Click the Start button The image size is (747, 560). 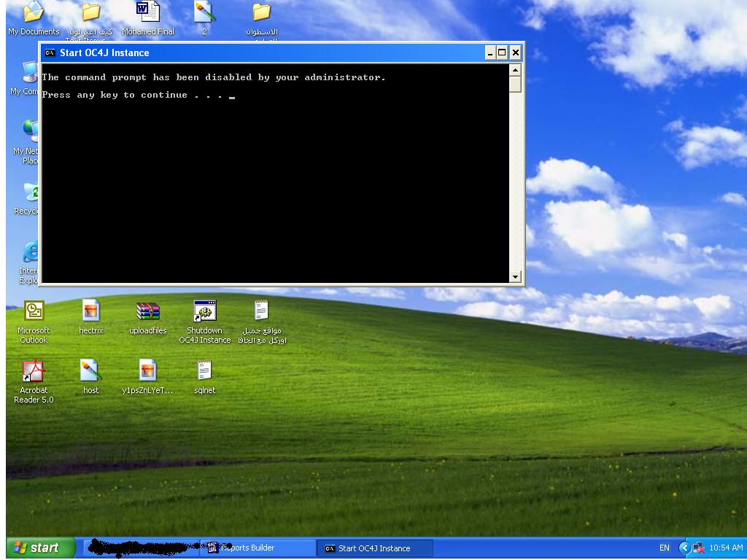(41, 548)
